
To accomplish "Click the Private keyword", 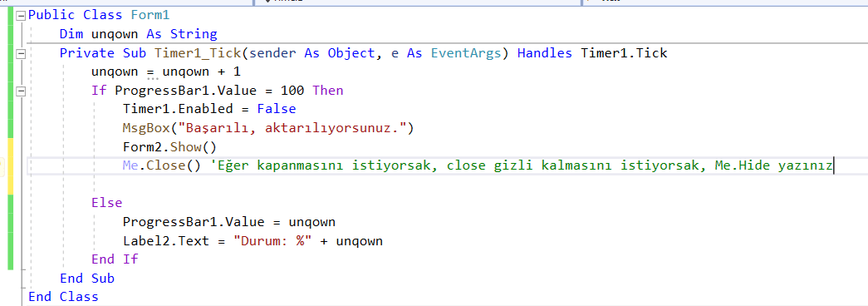I will point(87,53).
